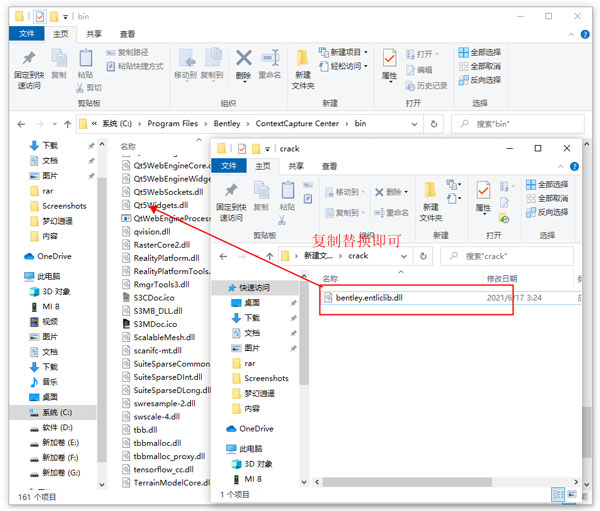Click the Paste icon in bin window ribbon
The image size is (600, 511).
click(85, 64)
